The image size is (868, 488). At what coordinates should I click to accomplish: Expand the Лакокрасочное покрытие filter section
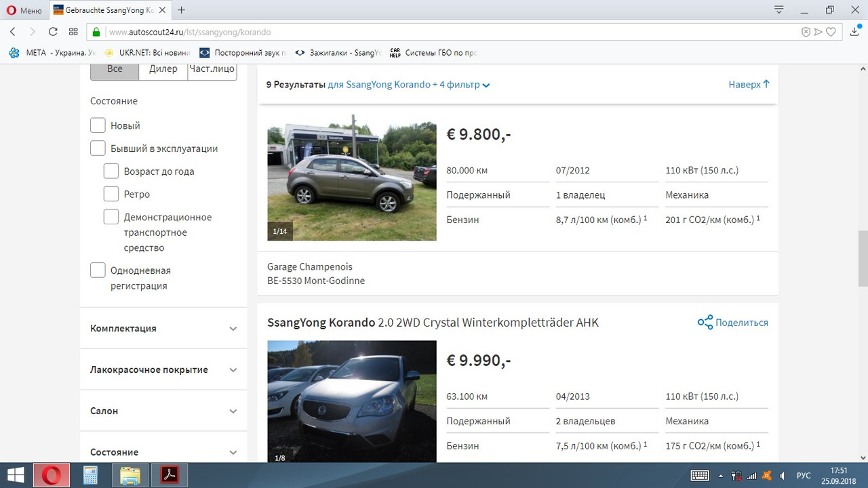tap(163, 369)
